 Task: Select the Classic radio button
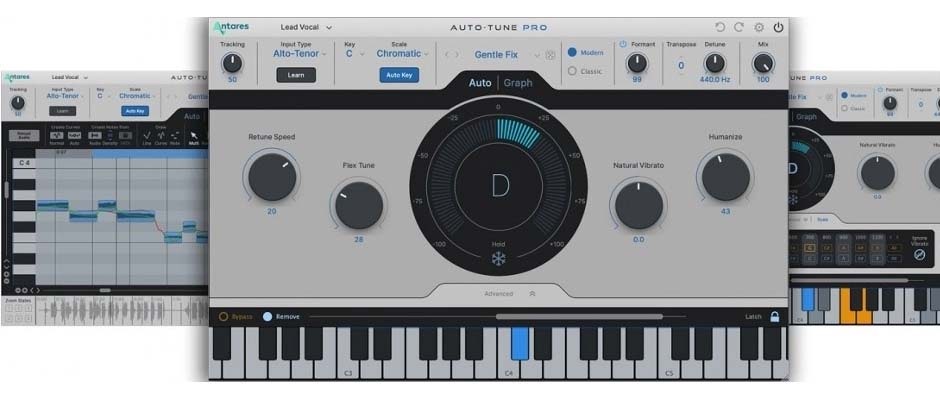coord(573,71)
